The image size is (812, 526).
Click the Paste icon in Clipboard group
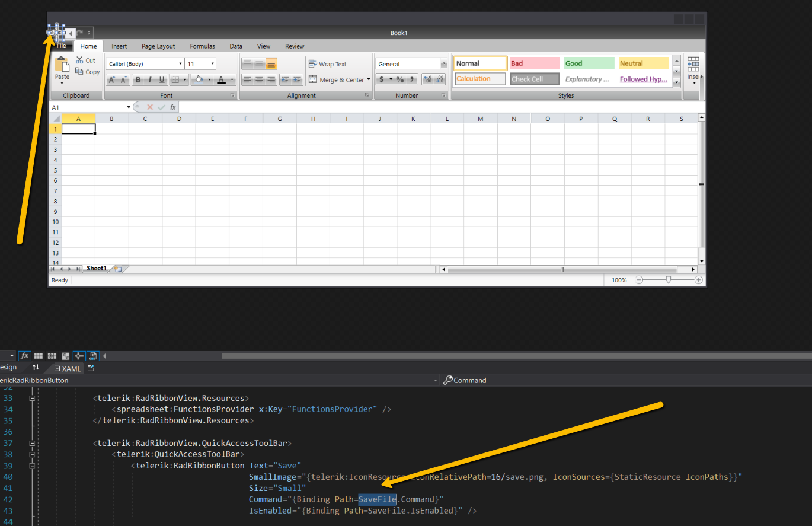click(62, 65)
